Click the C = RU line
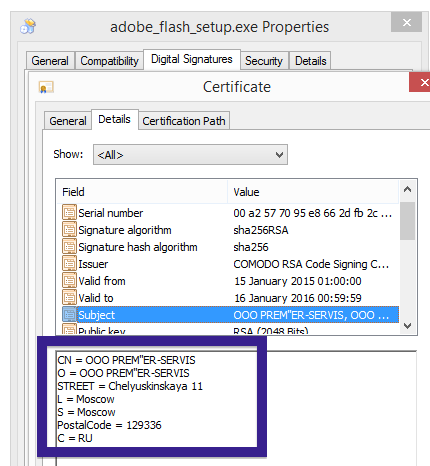 (75, 438)
